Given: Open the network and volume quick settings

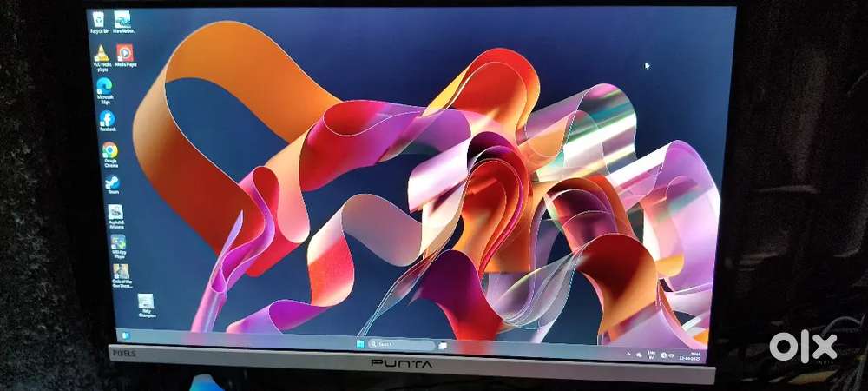Looking at the screenshot, I should pos(667,355).
